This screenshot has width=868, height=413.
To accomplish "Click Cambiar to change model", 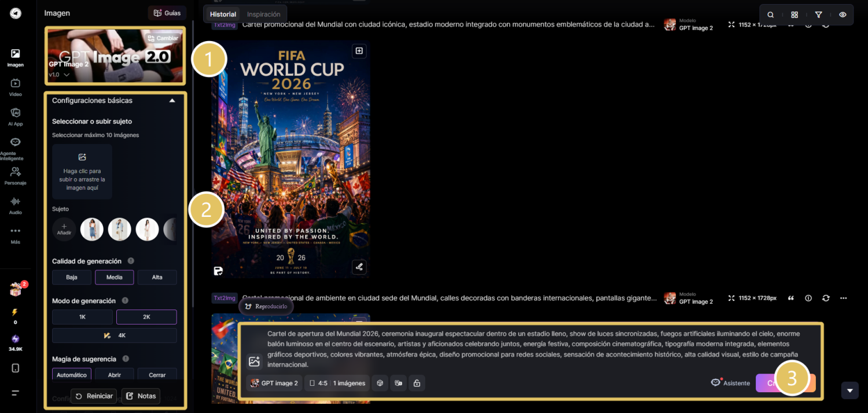I will pyautogui.click(x=164, y=38).
